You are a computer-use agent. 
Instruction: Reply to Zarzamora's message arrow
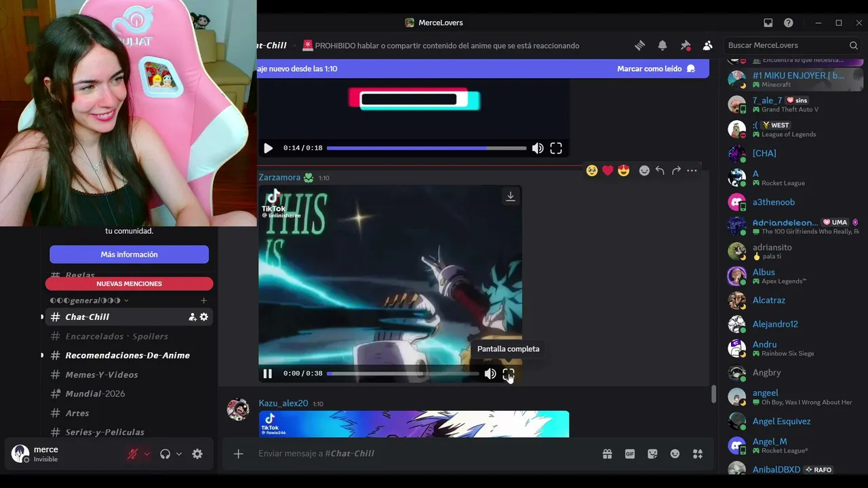(x=660, y=171)
